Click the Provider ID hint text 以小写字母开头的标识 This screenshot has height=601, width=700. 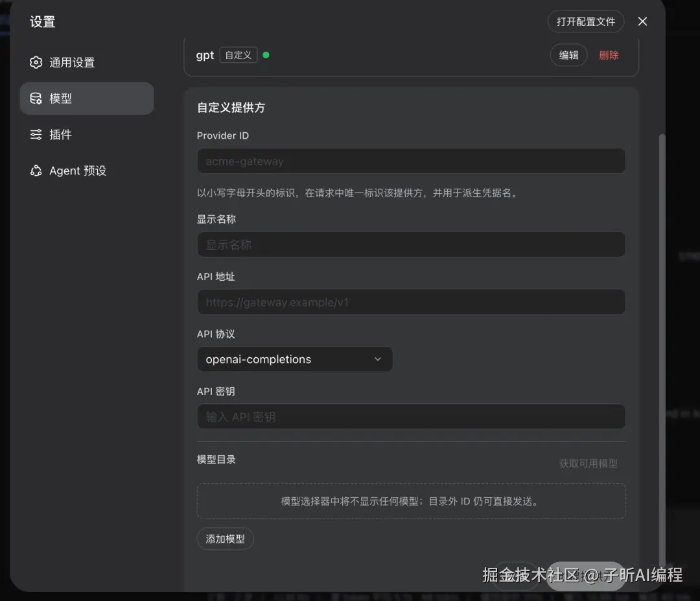(358, 193)
